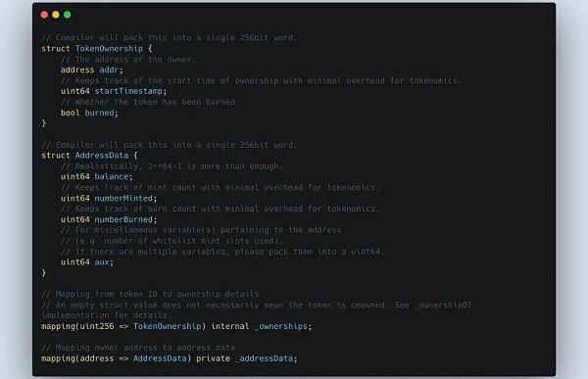This screenshot has width=588, height=379.
Task: Click the AddressData struct name
Action: pyautogui.click(x=102, y=155)
